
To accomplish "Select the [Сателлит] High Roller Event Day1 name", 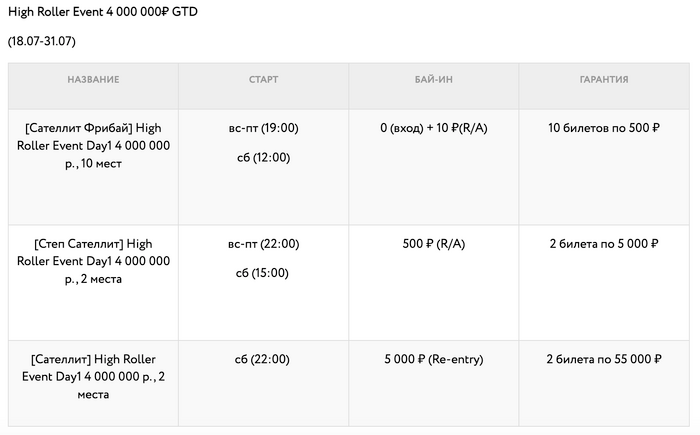I will 93,376.
